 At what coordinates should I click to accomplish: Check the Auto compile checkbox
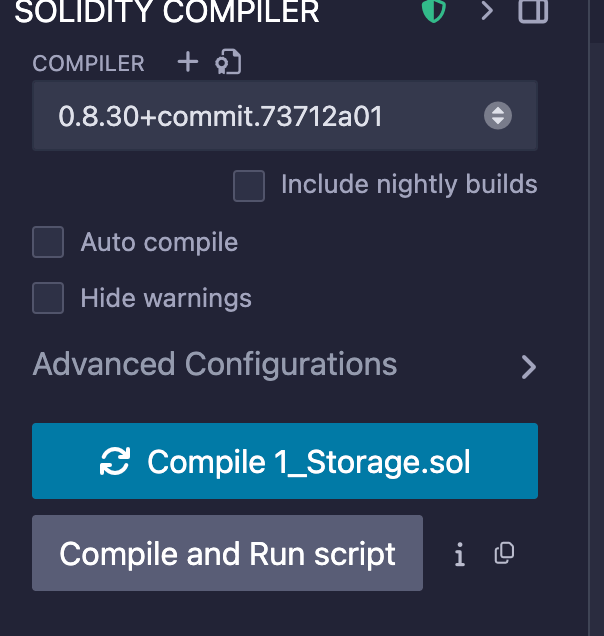pos(48,242)
